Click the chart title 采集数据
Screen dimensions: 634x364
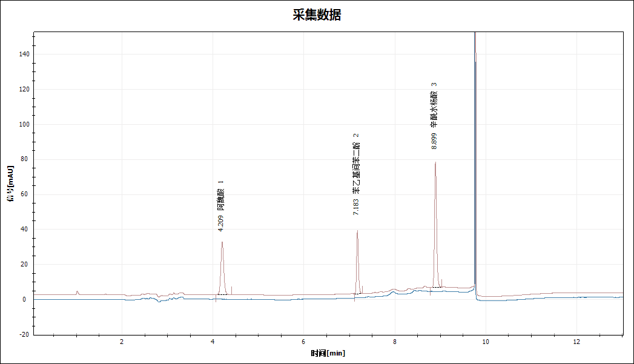point(317,15)
